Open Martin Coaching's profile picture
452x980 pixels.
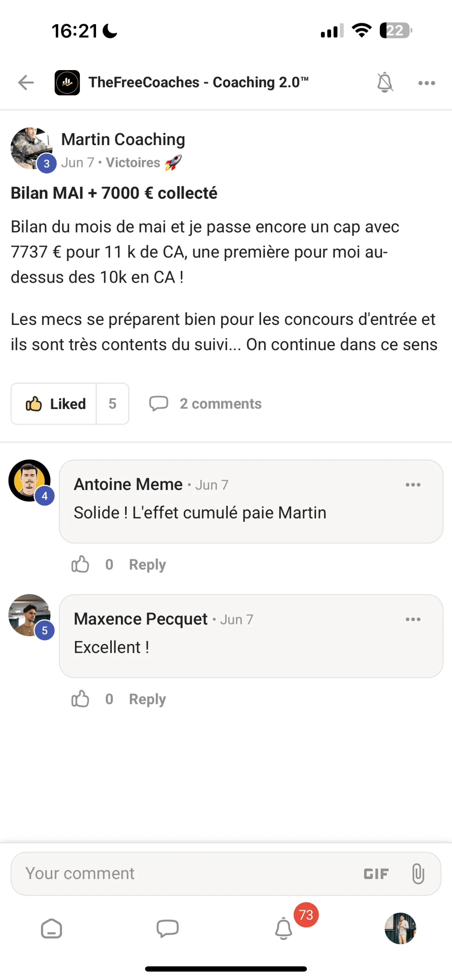pos(31,149)
